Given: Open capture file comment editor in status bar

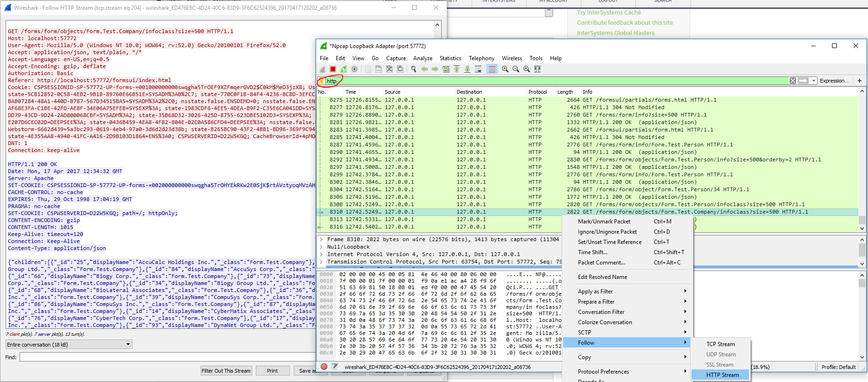Looking at the screenshot, I should [x=335, y=367].
